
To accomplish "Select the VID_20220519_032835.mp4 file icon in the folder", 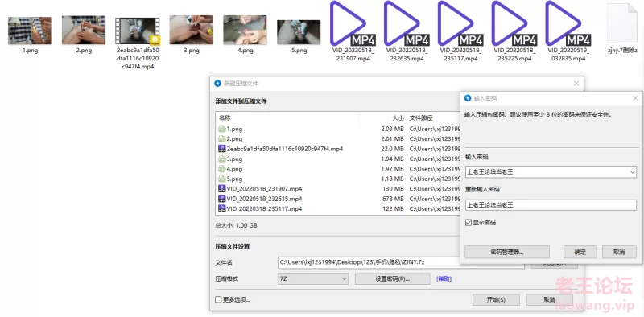I will coord(568,23).
